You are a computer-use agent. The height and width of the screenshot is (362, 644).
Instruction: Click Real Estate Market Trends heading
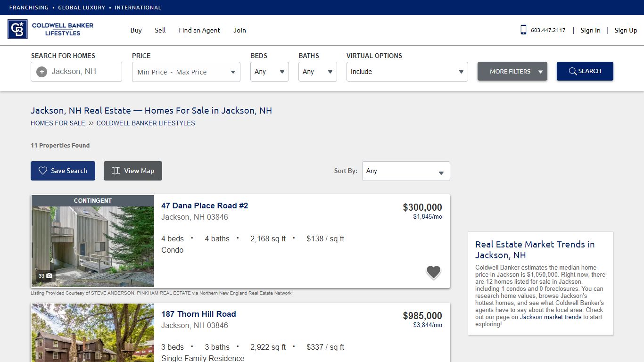click(535, 250)
